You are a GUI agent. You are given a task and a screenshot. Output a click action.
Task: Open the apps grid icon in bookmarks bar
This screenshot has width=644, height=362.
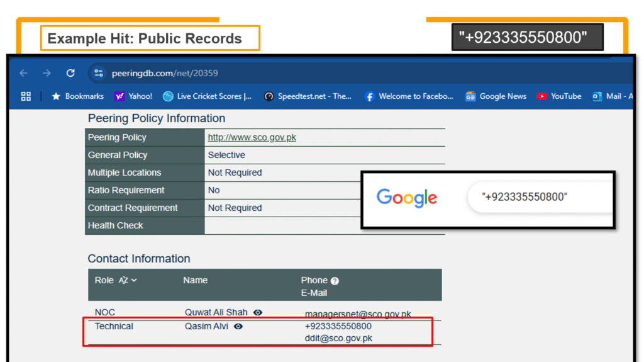pos(26,96)
